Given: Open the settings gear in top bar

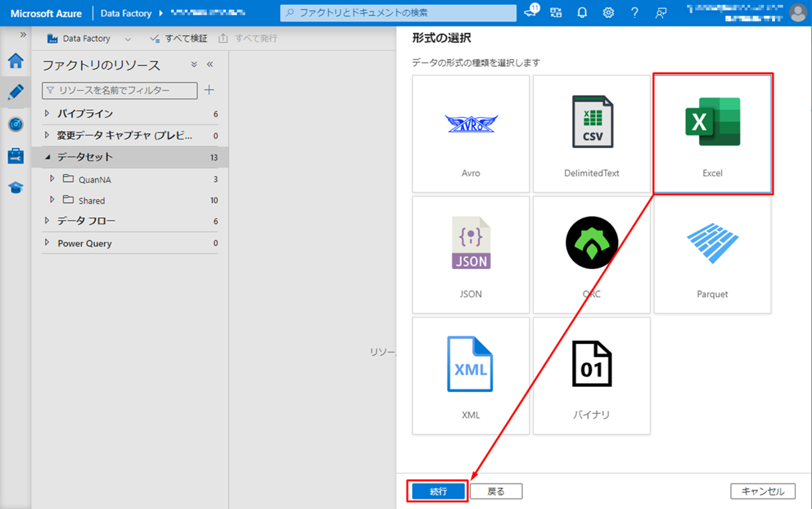Looking at the screenshot, I should pyautogui.click(x=608, y=13).
